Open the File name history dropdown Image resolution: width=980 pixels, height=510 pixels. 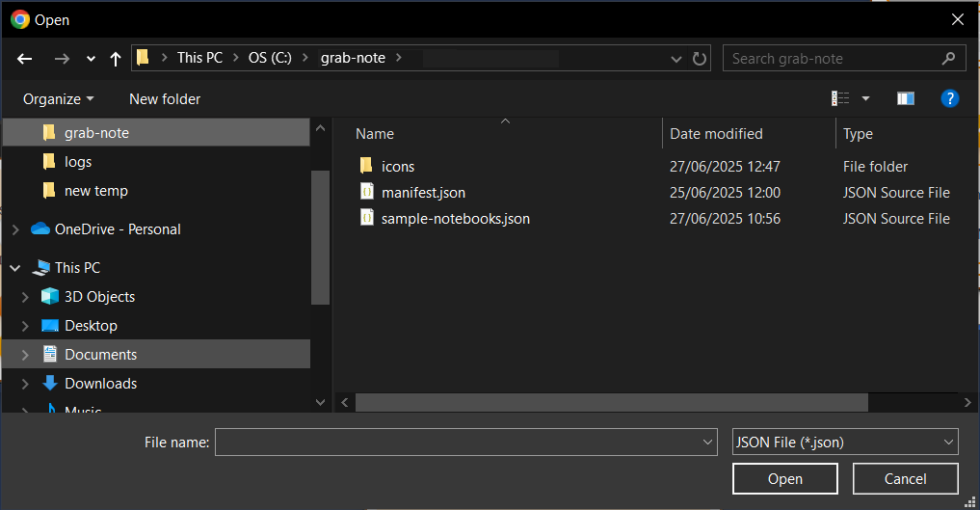707,442
